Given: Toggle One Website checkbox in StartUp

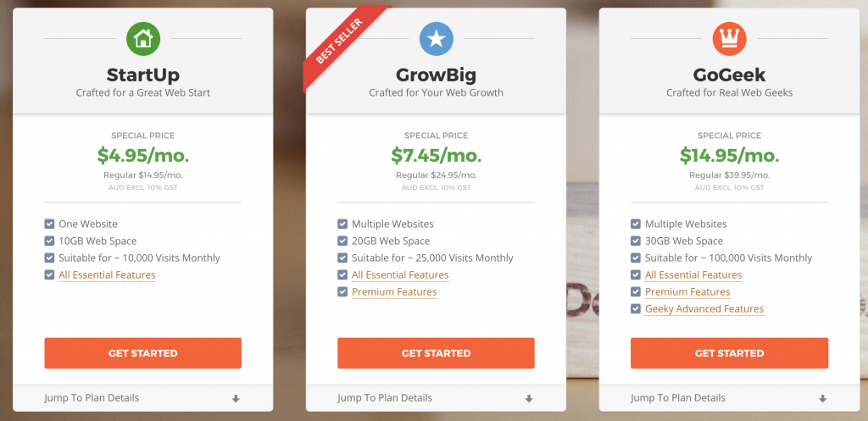Looking at the screenshot, I should click(x=49, y=224).
